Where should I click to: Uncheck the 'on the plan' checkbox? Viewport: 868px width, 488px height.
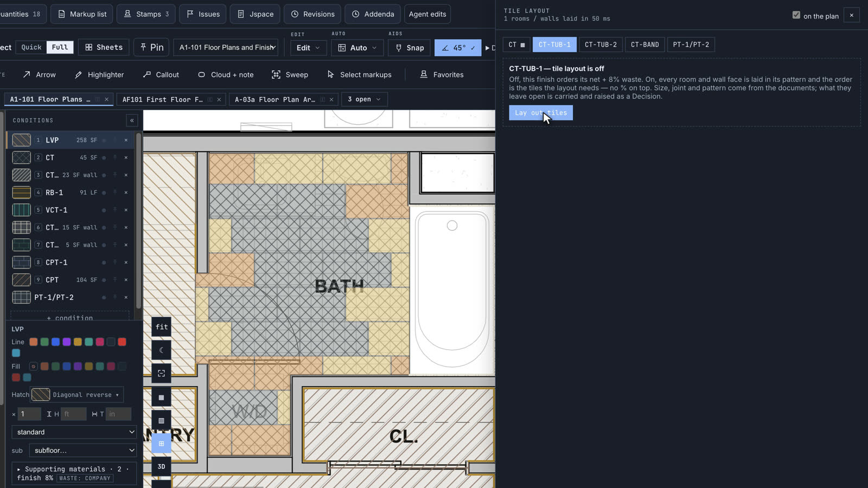tap(796, 15)
